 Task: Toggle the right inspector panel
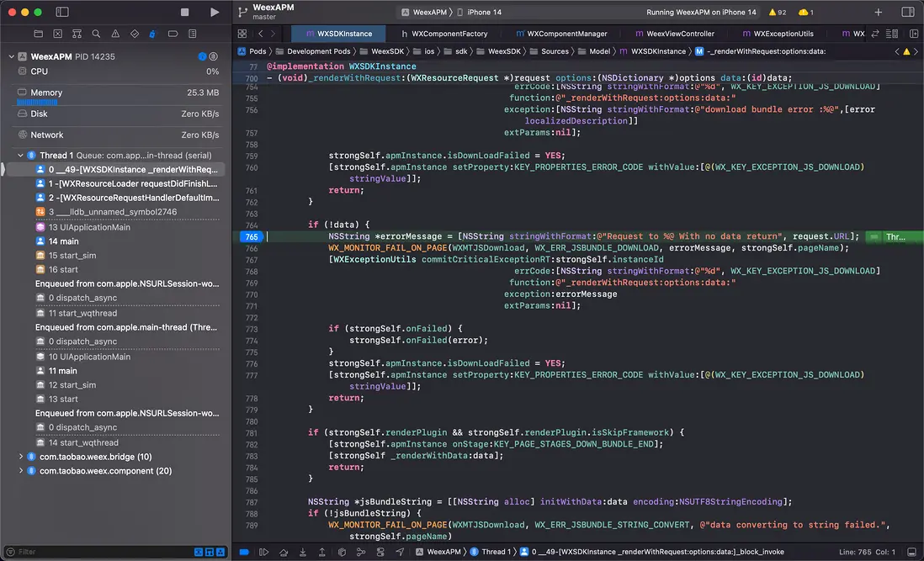(x=907, y=13)
